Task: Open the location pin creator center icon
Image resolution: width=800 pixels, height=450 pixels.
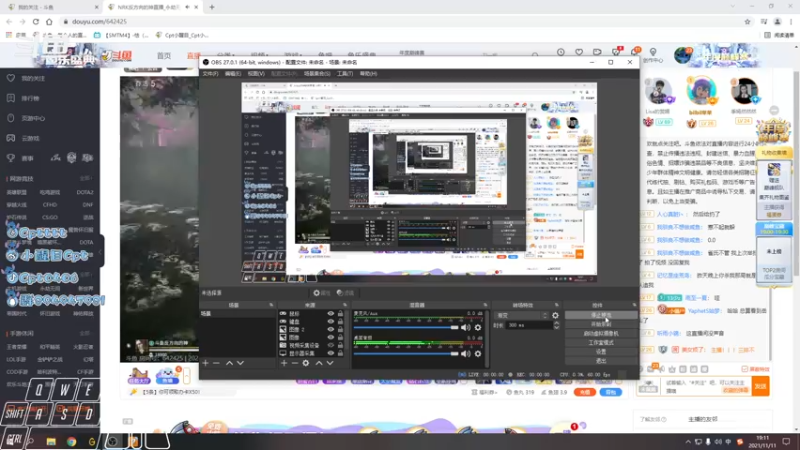Action: coord(653,52)
